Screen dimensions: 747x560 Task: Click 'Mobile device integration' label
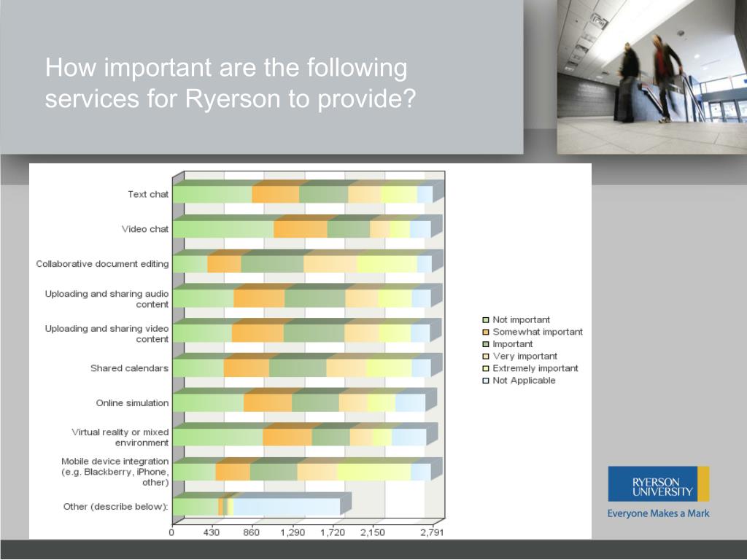(115, 472)
